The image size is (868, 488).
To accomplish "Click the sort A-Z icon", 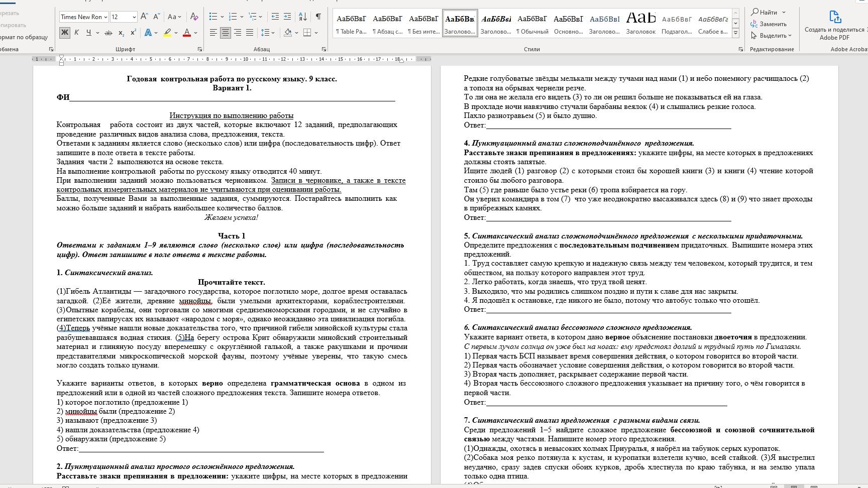I will point(302,17).
